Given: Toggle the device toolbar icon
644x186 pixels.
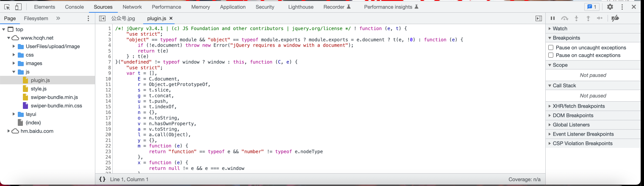Looking at the screenshot, I should coord(18,7).
